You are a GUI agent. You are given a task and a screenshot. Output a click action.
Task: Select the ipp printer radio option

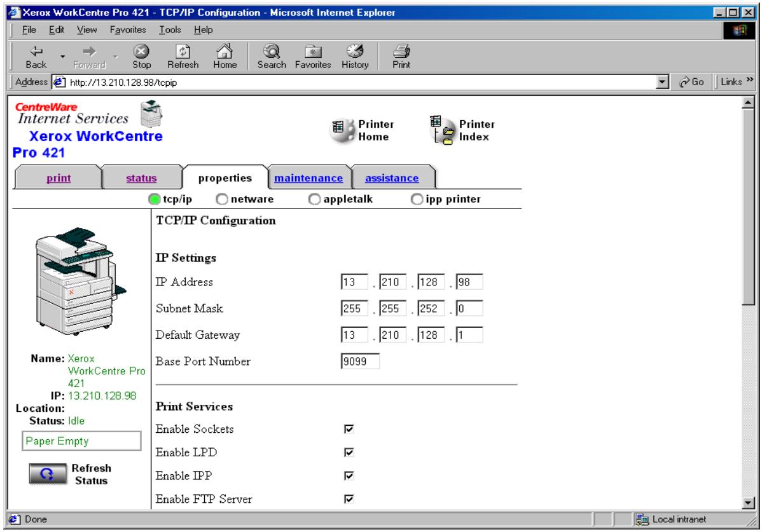coord(417,199)
